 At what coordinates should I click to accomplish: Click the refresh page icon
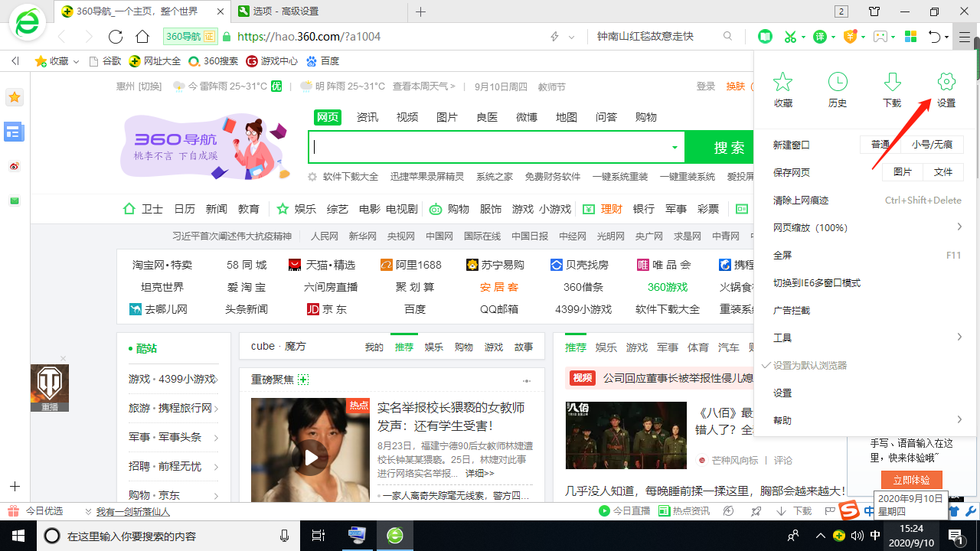[116, 37]
